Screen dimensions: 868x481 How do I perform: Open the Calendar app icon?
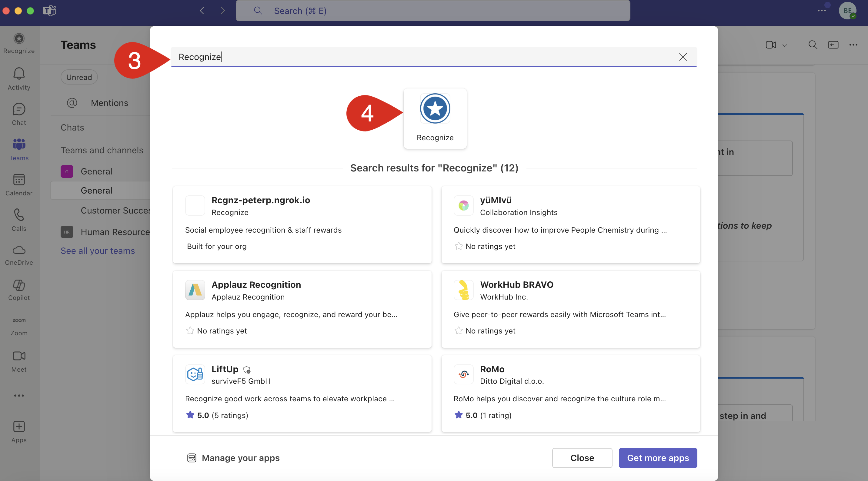tap(19, 184)
